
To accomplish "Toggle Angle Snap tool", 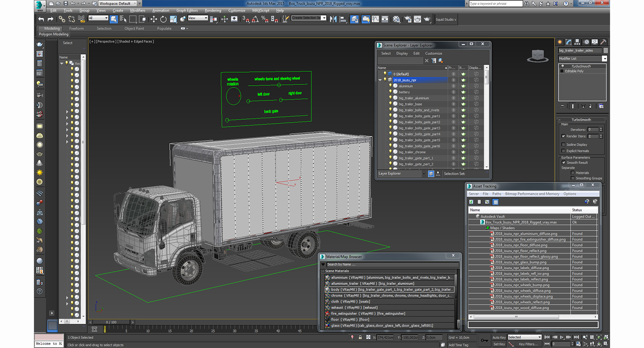I will click(x=255, y=19).
